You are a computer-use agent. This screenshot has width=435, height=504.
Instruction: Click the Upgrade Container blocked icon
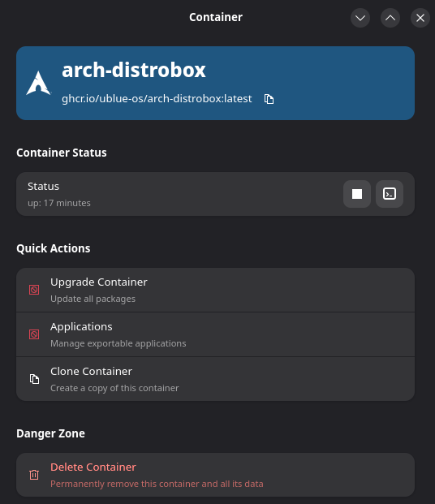[34, 290]
